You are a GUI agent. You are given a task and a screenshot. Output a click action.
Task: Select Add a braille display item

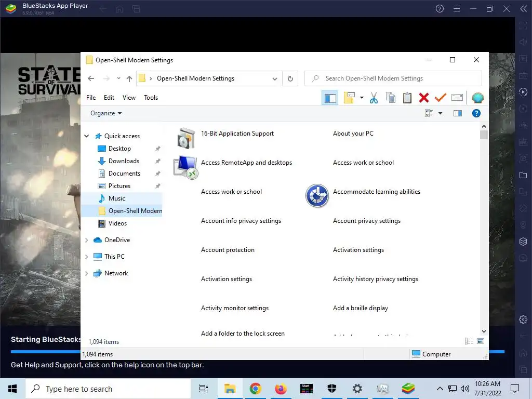(361, 309)
